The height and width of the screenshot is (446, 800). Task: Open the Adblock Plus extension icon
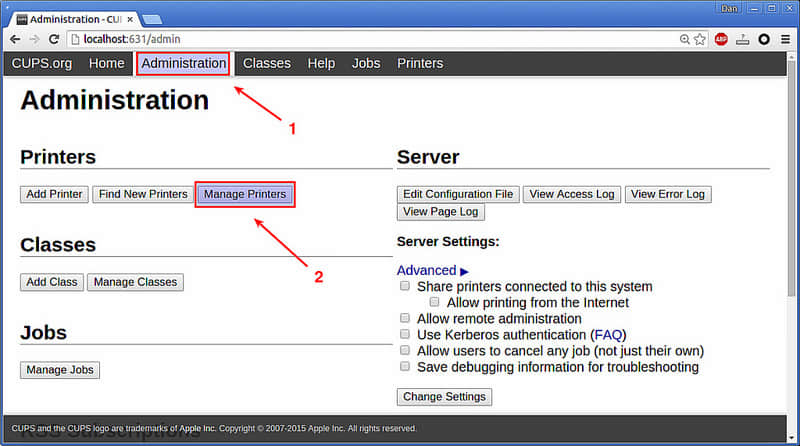[x=721, y=39]
